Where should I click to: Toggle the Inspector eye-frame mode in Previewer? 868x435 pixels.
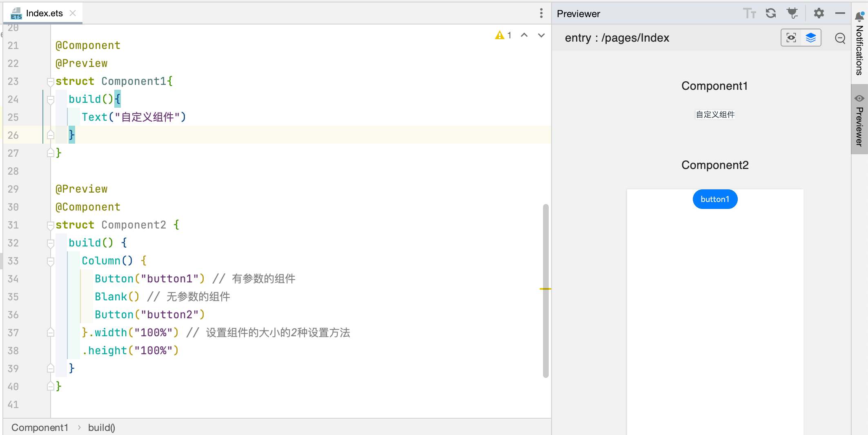791,38
